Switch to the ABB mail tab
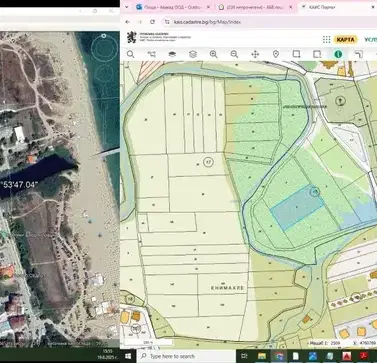The image size is (377, 363). coord(255,7)
